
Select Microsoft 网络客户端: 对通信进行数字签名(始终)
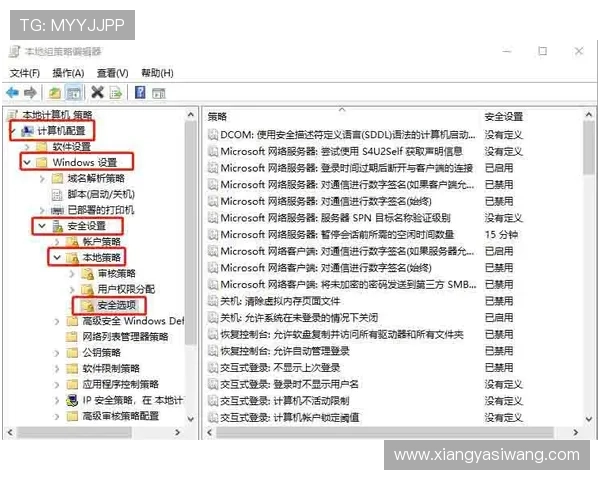[326, 268]
